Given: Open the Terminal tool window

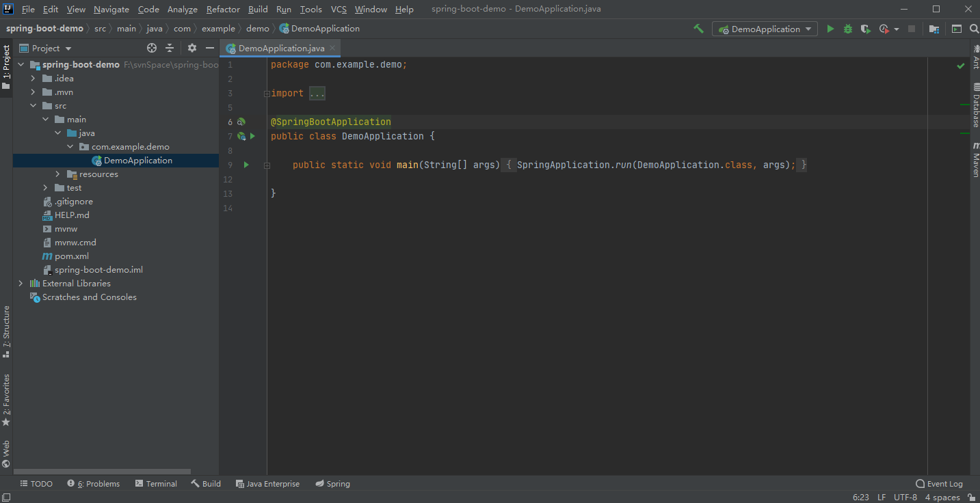Looking at the screenshot, I should [x=156, y=484].
